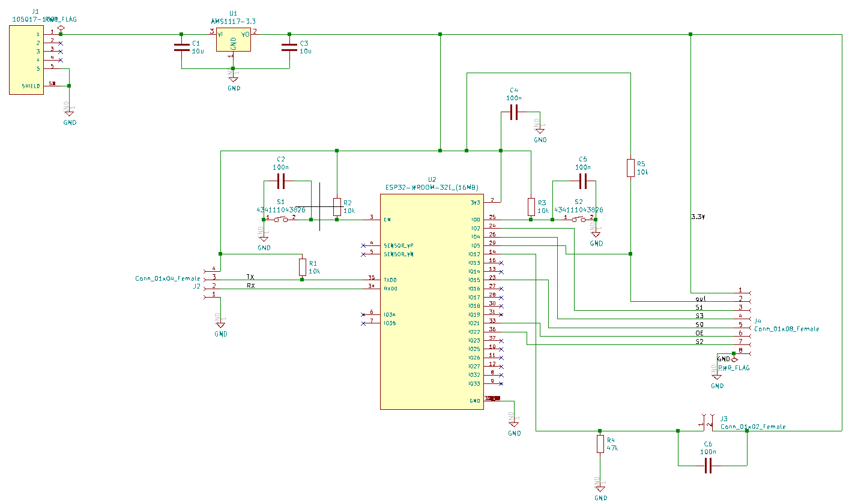The image size is (858, 504).
Task: Select the USB connector J1 symbol body
Action: point(26,60)
